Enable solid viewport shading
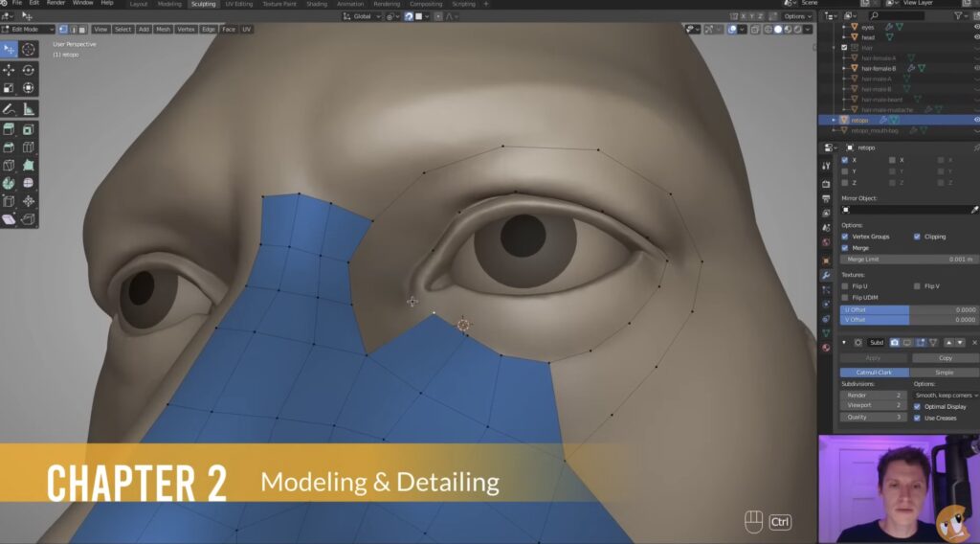This screenshot has height=544, width=980. point(778,30)
